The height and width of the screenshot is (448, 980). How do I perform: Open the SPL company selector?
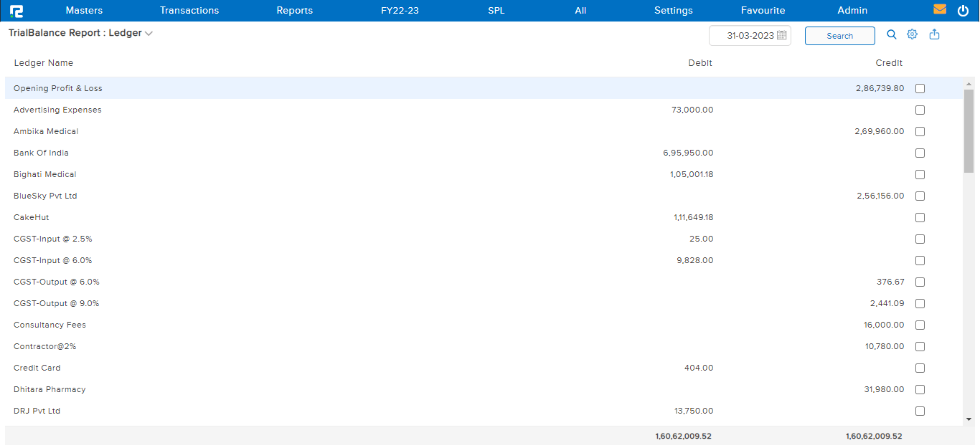click(x=496, y=11)
